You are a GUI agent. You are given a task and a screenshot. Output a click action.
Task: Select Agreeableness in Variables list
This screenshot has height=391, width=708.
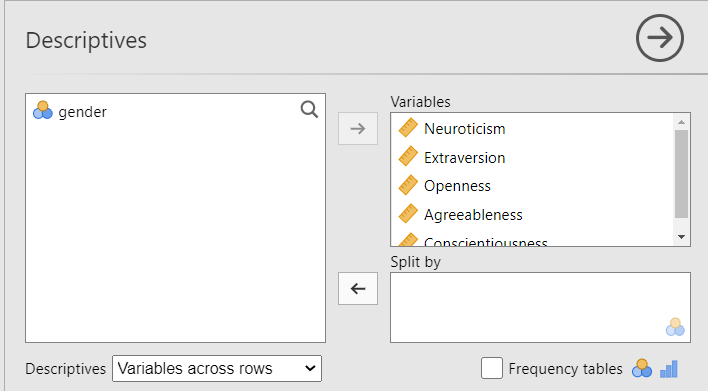coord(473,215)
